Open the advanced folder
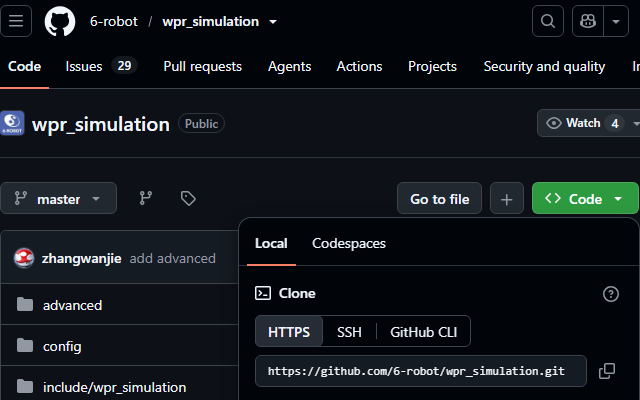Viewport: 640px width, 400px height. (x=72, y=305)
